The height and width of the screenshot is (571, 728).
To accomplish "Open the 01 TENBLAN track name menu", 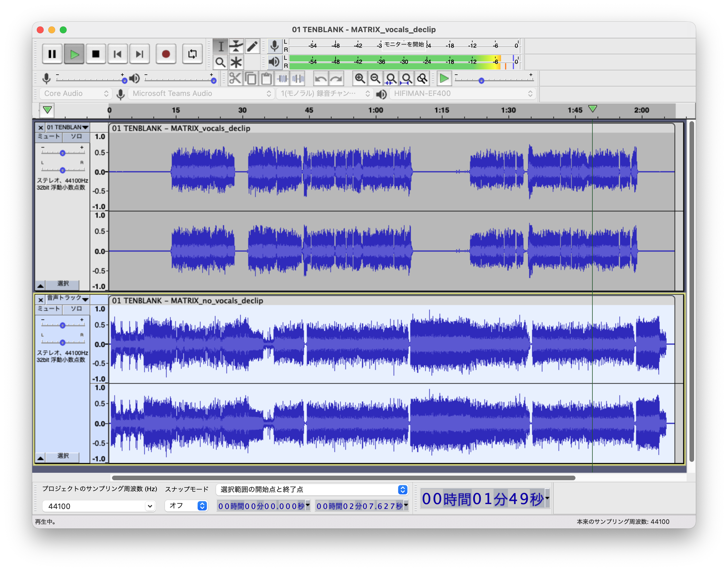I will [x=67, y=127].
